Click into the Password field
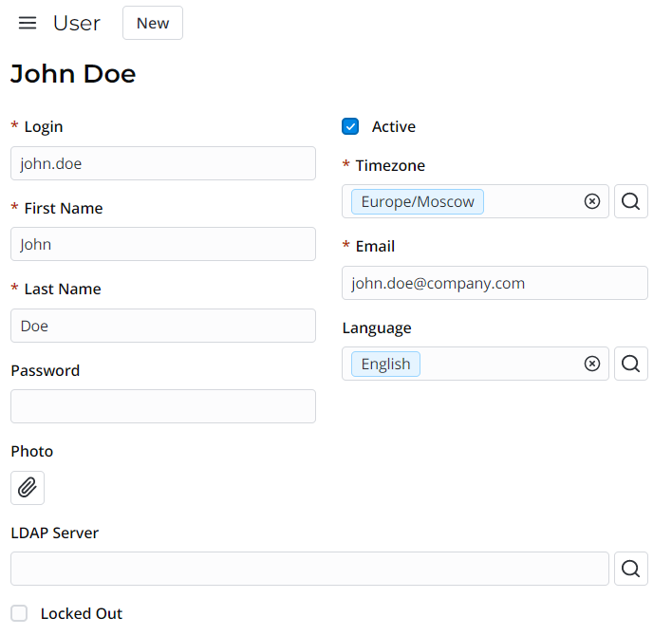Viewport: 672px width, 636px height. point(163,406)
